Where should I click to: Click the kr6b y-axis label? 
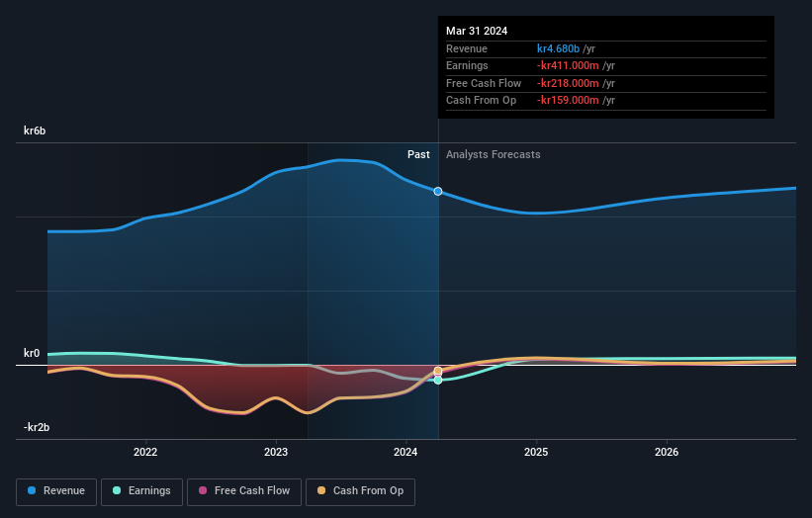pos(35,130)
